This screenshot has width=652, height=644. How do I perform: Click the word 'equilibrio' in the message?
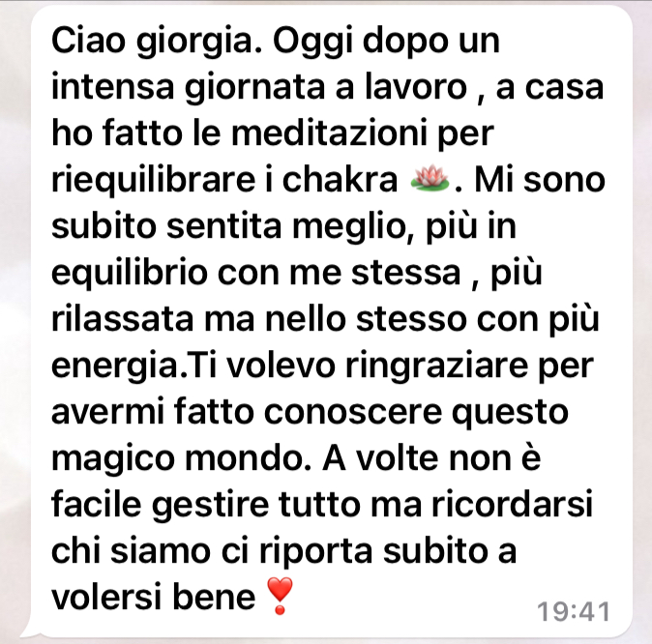[130, 274]
